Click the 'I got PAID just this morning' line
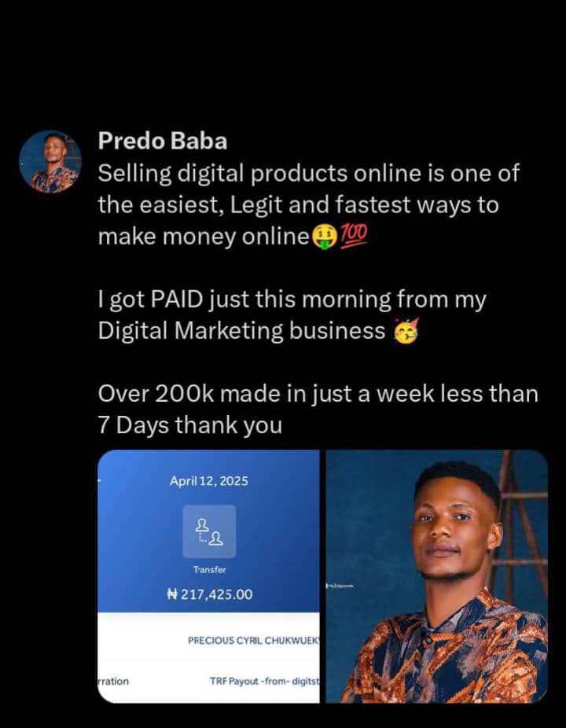566x728 pixels. 292,300
